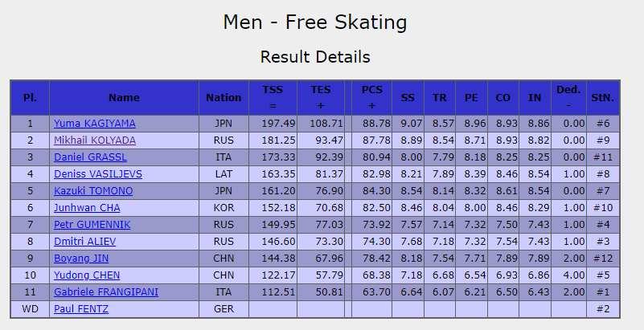Open Kazuki TOMONO's profile link
Screen dimensions: 644x330
pyautogui.click(x=93, y=191)
